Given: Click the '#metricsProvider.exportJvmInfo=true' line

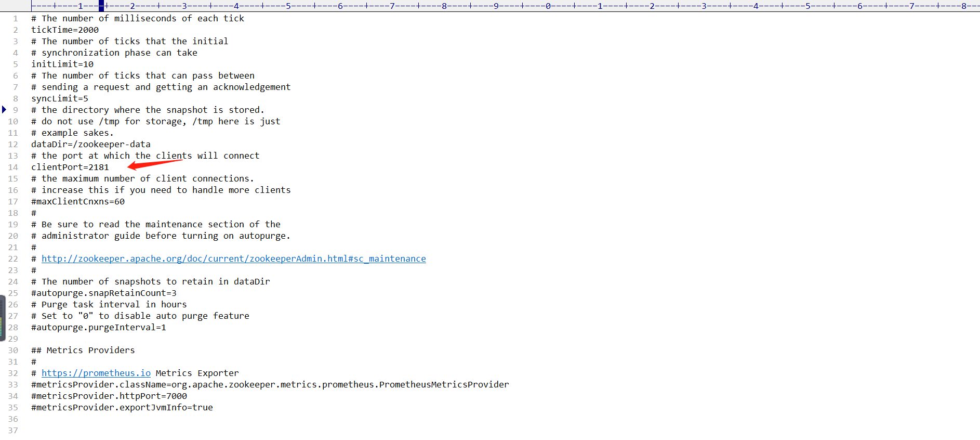Looking at the screenshot, I should tap(122, 407).
